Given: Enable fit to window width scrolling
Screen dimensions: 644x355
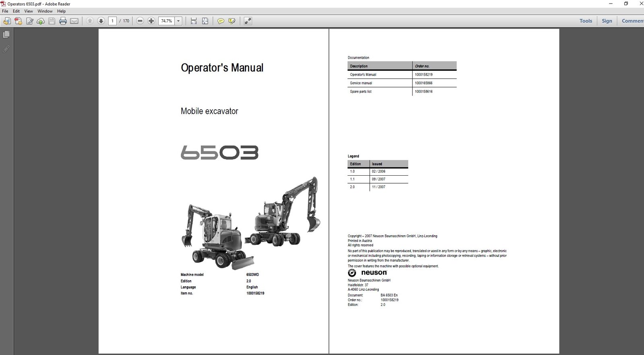Looking at the screenshot, I should click(x=194, y=21).
